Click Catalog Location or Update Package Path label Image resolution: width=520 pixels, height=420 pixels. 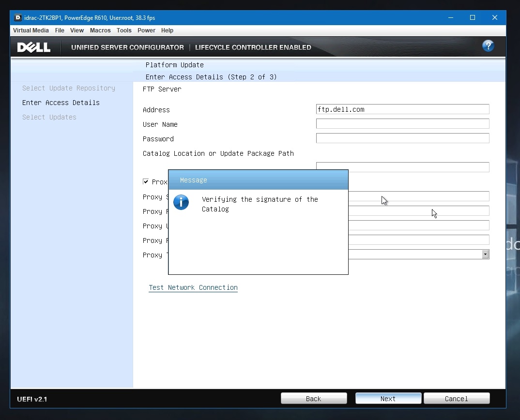coord(218,153)
